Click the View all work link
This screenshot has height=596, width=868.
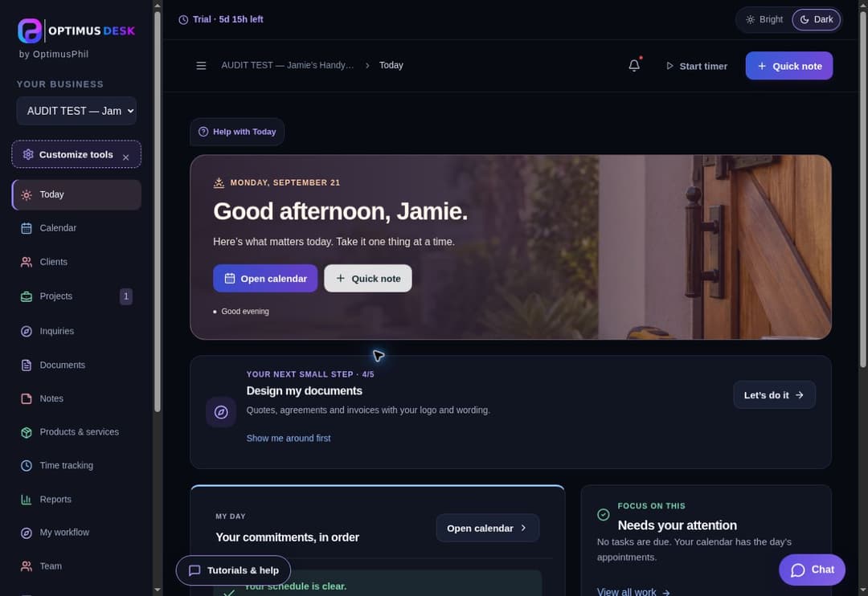(x=633, y=591)
